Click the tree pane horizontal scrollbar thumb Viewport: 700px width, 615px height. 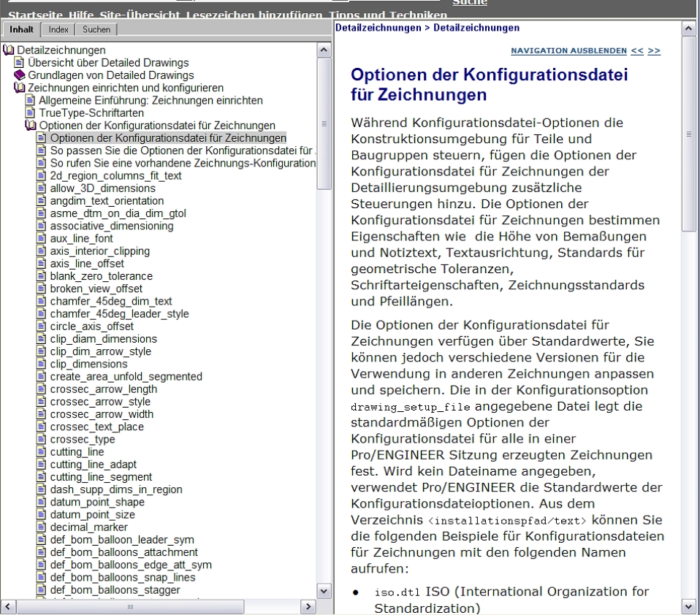(x=130, y=606)
